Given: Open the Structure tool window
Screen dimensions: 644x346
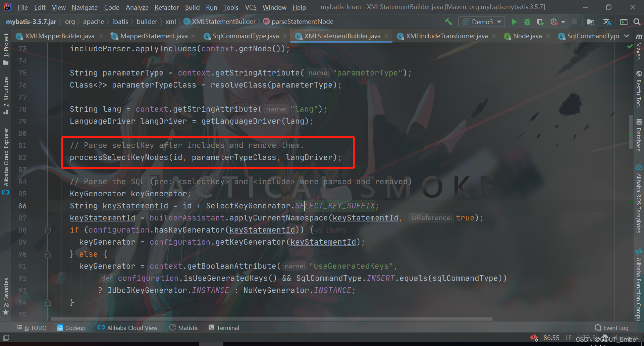Looking at the screenshot, I should click(6, 96).
